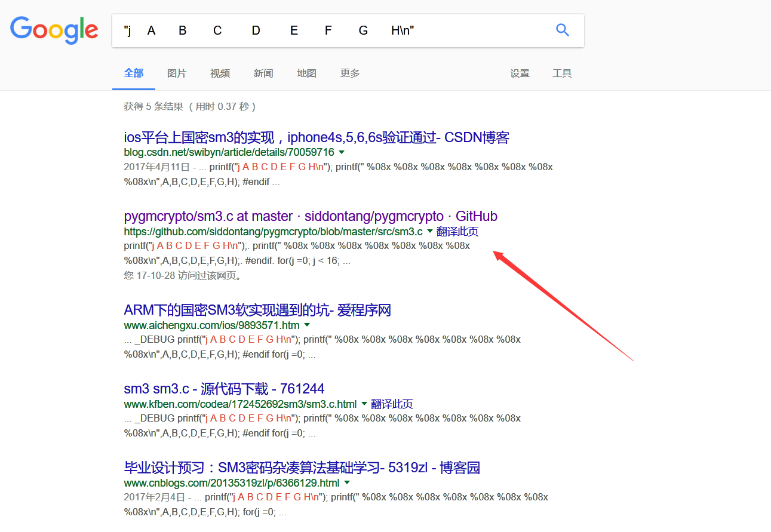This screenshot has height=532, width=771.
Task: Open the 更多 menu
Action: pos(350,73)
